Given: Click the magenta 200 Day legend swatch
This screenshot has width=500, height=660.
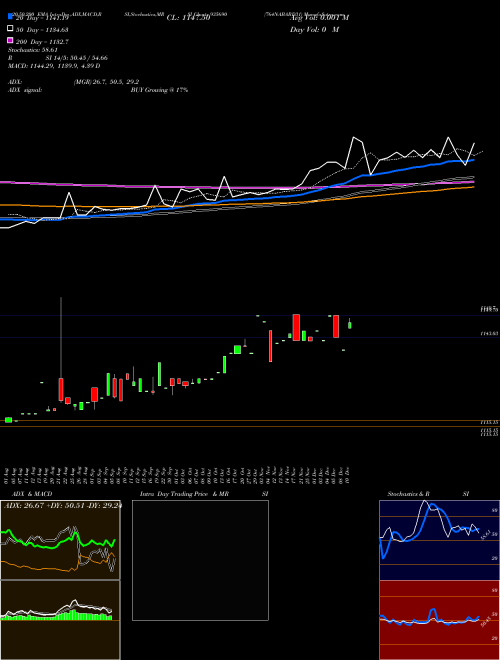Looking at the screenshot, I should 11,41.
